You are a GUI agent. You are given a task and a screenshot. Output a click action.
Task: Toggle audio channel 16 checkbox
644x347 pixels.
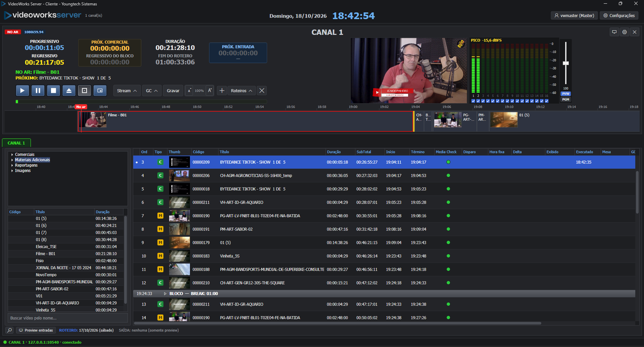(x=547, y=101)
